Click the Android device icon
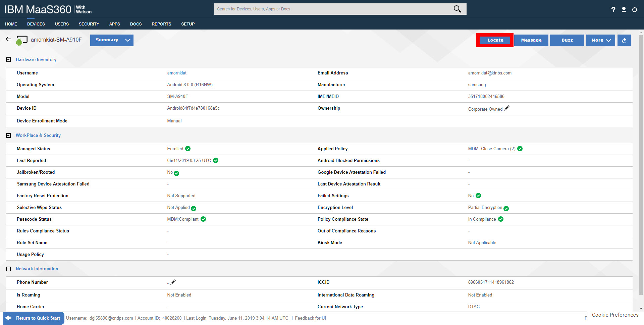This screenshot has width=644, height=325. point(21,41)
